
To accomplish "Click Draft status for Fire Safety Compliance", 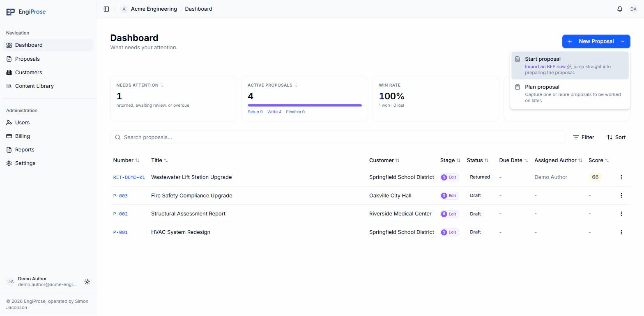I will click(x=475, y=196).
